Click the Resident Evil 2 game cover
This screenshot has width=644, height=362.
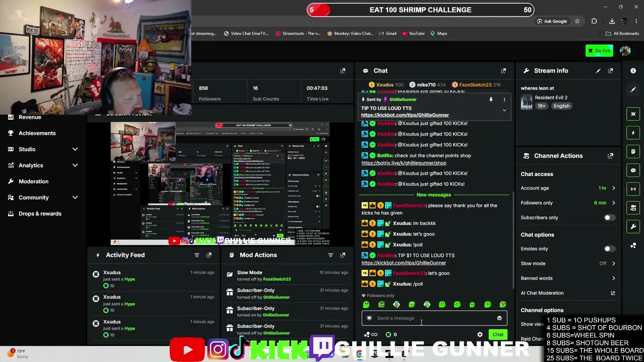526,102
